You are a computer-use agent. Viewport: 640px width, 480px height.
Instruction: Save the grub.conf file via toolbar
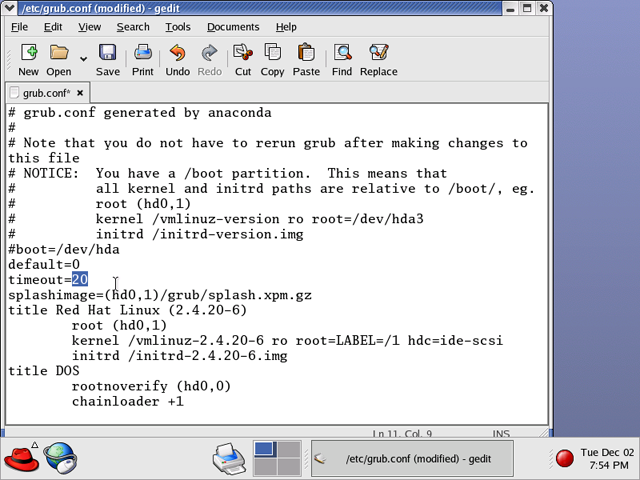(x=107, y=59)
